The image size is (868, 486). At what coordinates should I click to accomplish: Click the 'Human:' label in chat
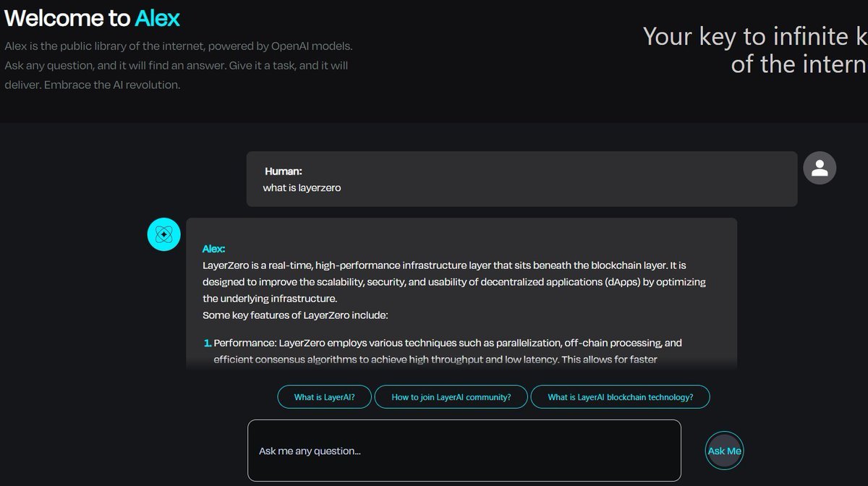(284, 171)
